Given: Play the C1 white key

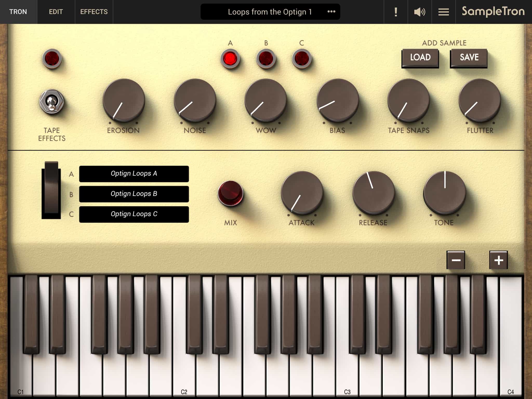Looking at the screenshot, I should tap(21, 374).
